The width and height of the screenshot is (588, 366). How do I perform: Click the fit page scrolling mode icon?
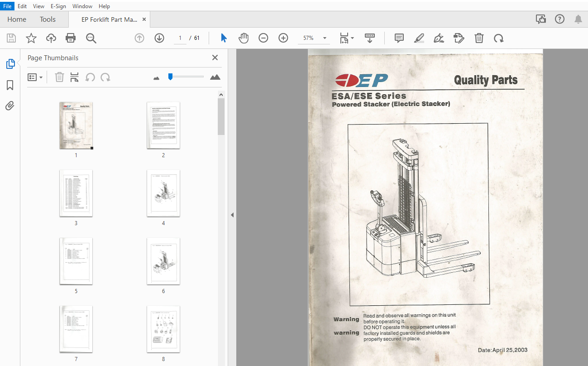coord(344,38)
